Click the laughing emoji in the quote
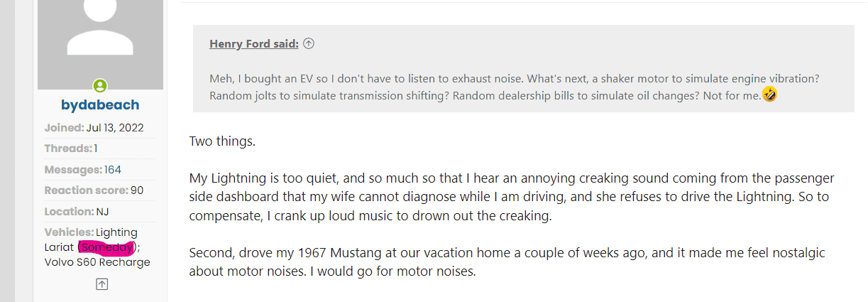 point(769,95)
